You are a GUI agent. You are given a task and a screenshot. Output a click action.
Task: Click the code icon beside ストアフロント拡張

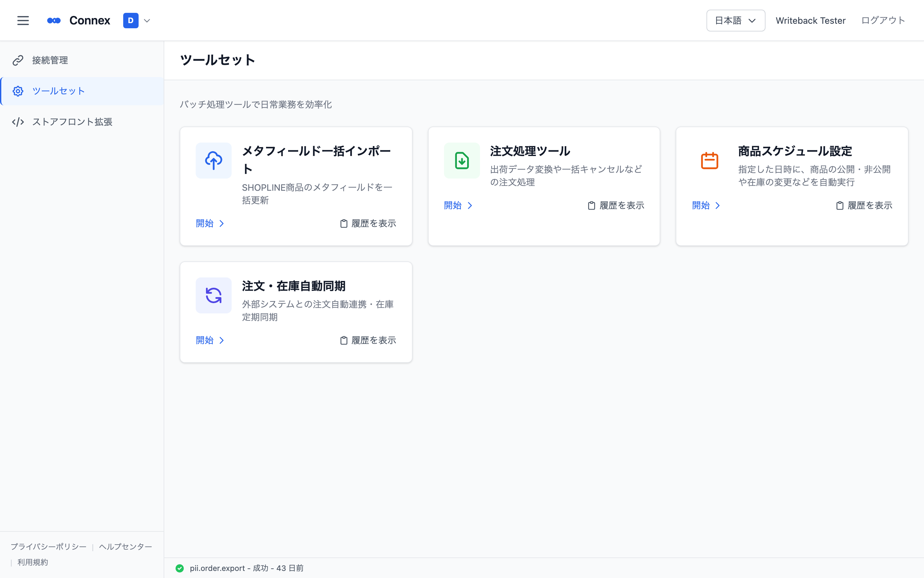(18, 122)
